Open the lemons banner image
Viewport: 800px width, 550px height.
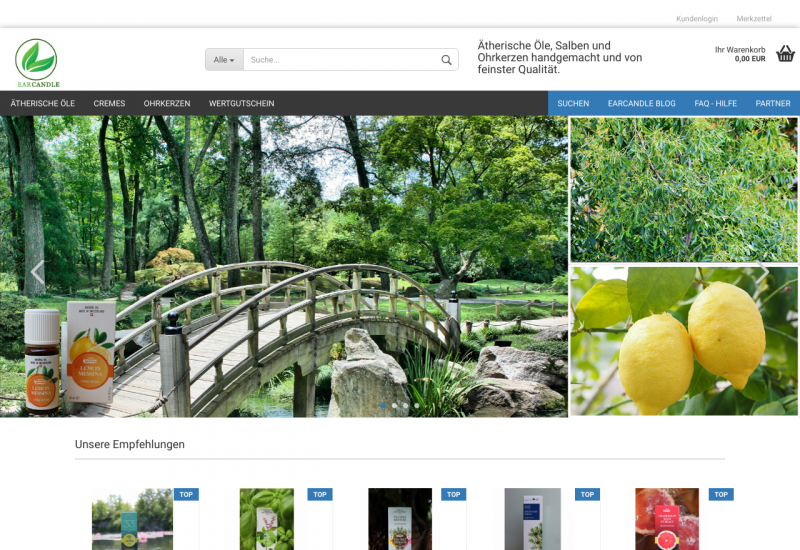[x=684, y=341]
